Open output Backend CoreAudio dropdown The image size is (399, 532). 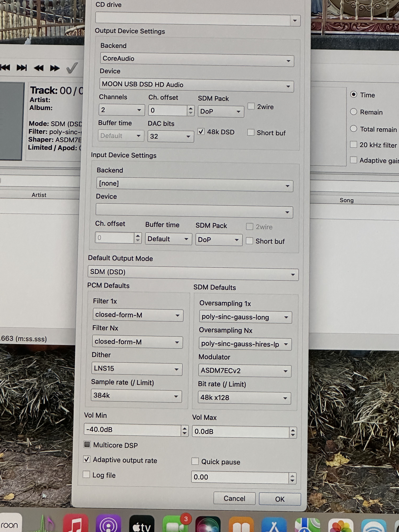197,59
